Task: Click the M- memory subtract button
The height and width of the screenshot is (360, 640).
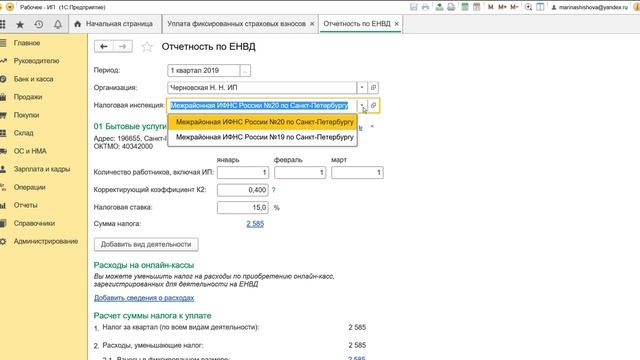Action: [x=514, y=7]
